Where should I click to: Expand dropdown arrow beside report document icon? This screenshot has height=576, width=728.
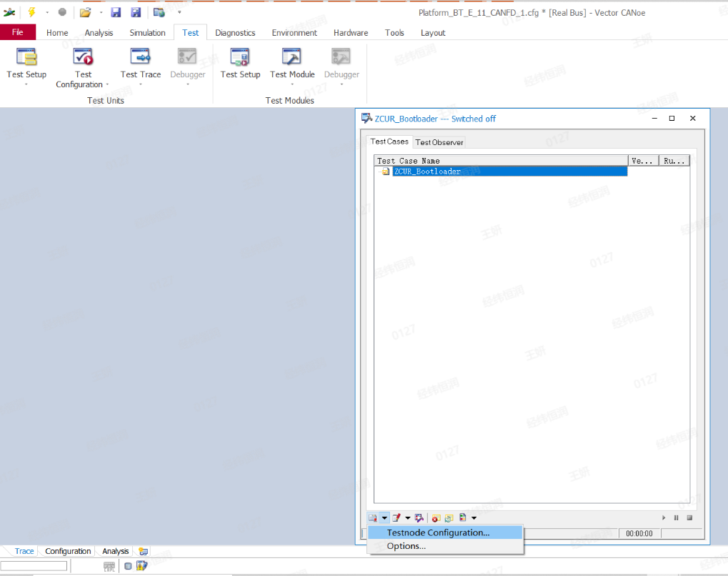474,518
